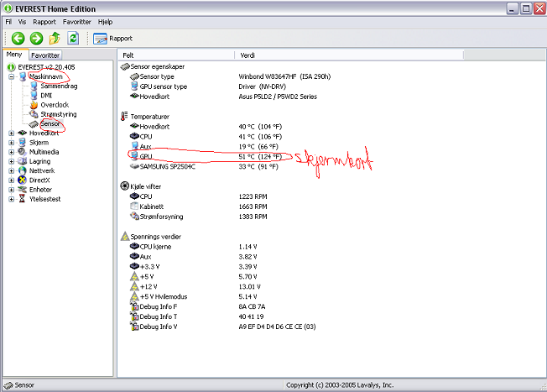Click the Multimedia speaker icon
Screen dimensions: 547x392
point(23,151)
